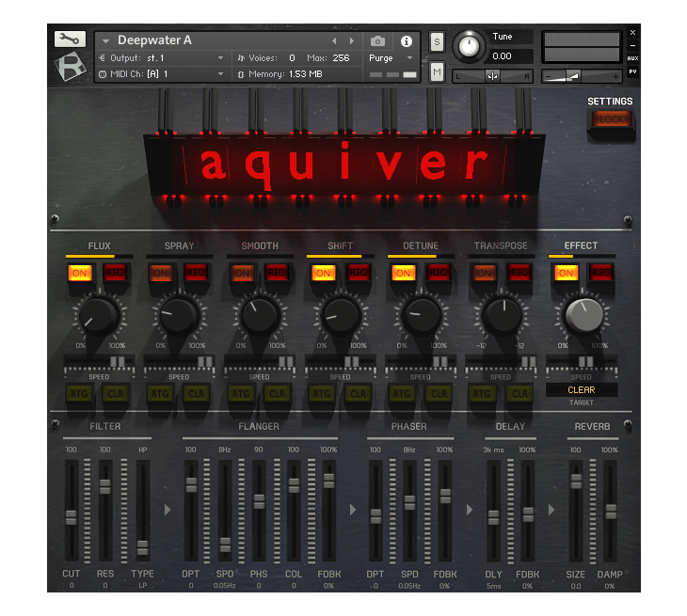The height and width of the screenshot is (616, 687).
Task: Minimize instrument with the minus button
Action: (x=632, y=45)
